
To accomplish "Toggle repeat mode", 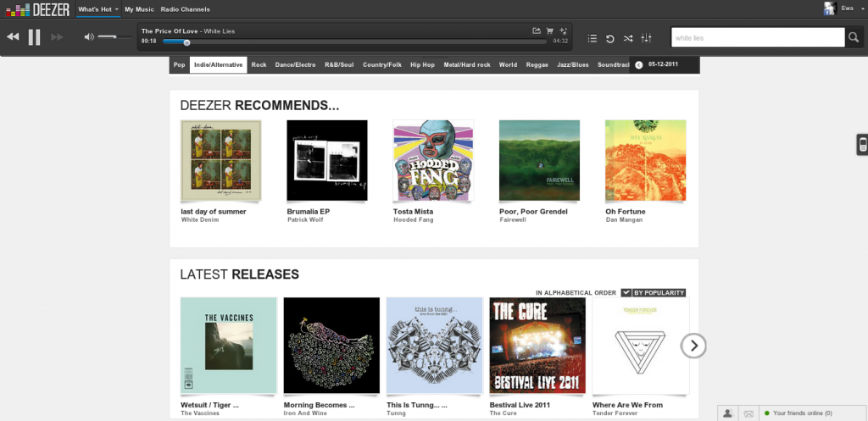I will point(610,38).
